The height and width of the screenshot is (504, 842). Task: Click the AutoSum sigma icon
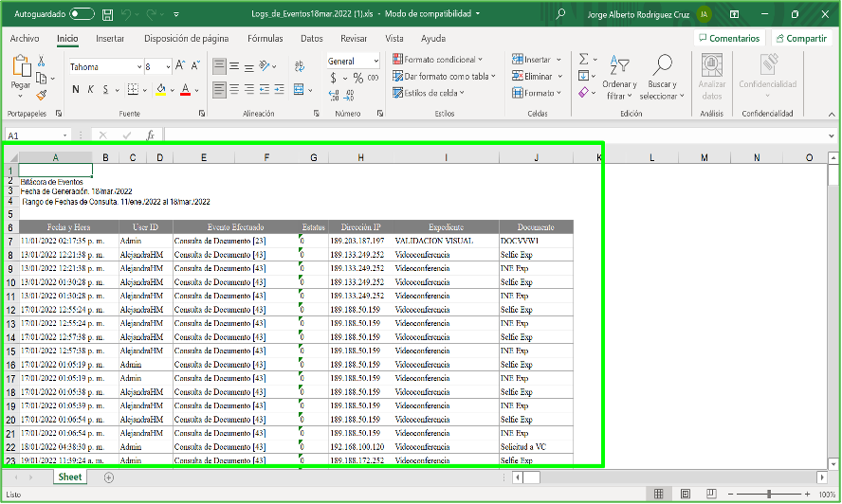(583, 59)
